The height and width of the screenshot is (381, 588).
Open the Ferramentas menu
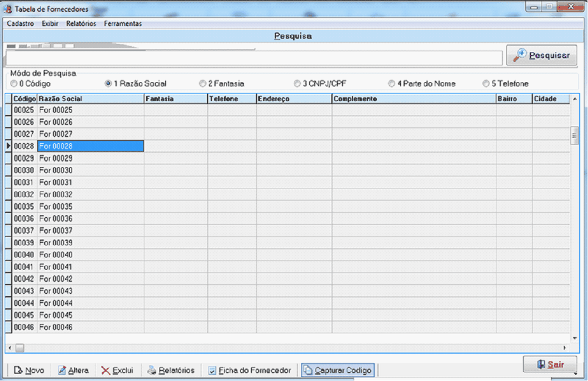point(123,24)
